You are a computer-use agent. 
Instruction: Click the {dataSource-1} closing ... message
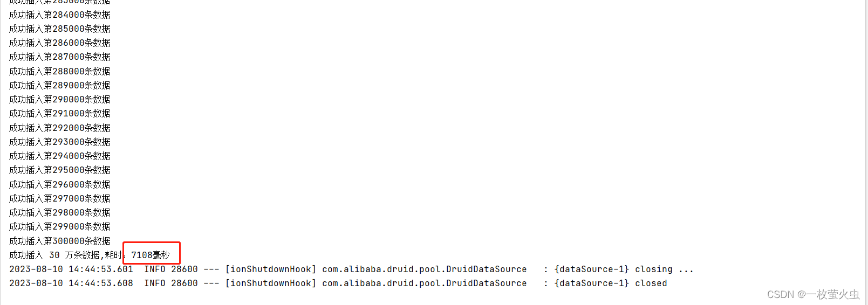click(624, 269)
